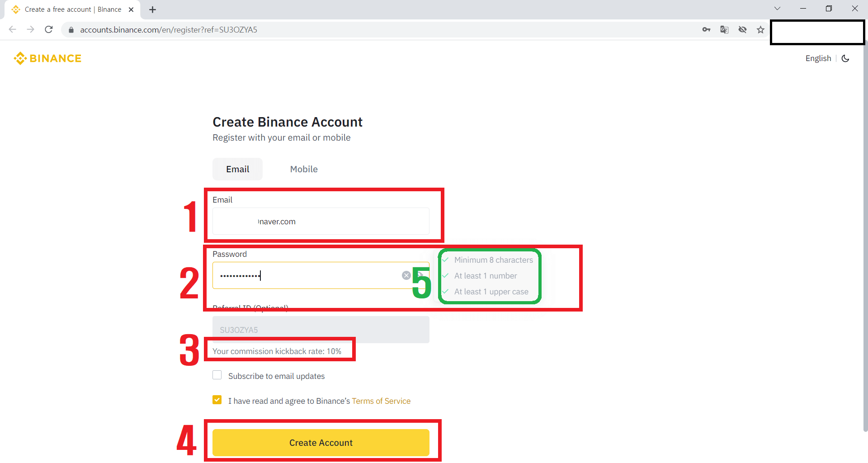This screenshot has width=868, height=463.
Task: Bookmark this page with star
Action: [x=760, y=29]
